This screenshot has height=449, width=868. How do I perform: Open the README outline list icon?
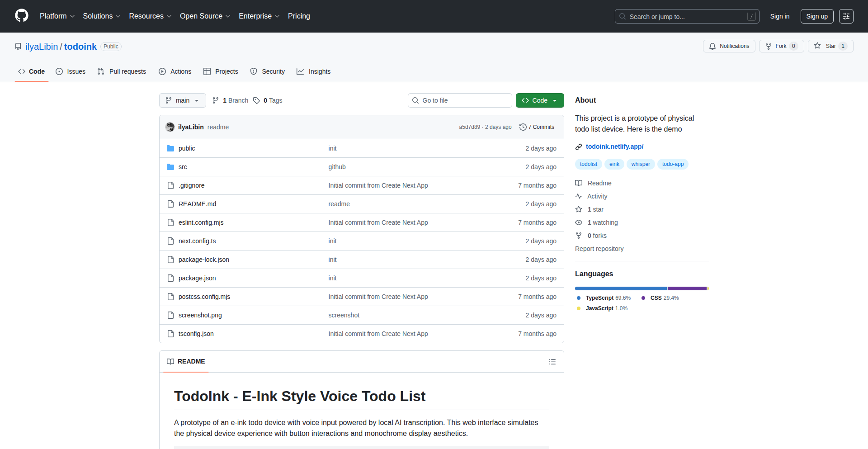(x=552, y=362)
